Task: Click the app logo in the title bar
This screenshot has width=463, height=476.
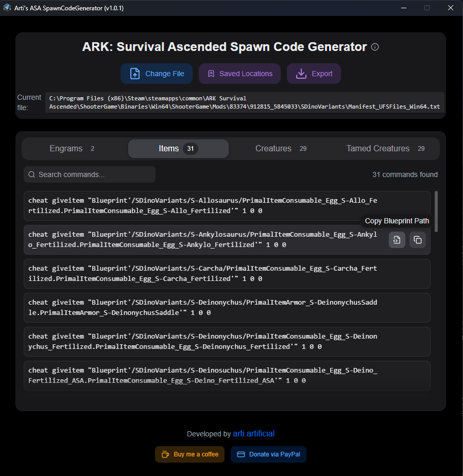Action: [x=8, y=8]
